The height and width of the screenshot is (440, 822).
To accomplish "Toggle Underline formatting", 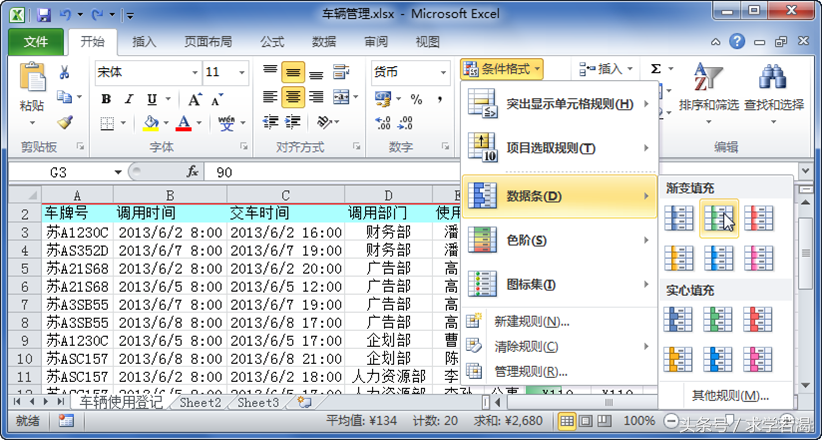I will click(152, 99).
